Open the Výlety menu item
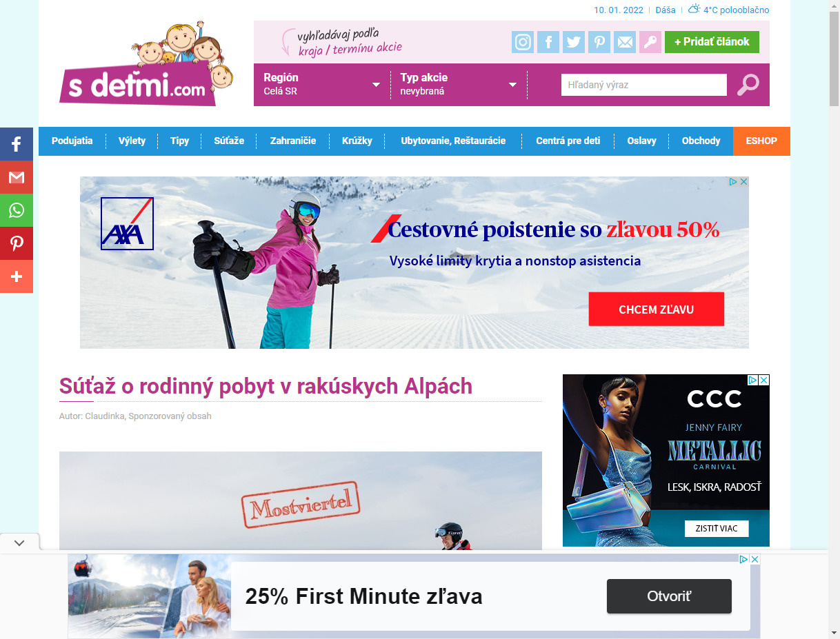 [132, 141]
